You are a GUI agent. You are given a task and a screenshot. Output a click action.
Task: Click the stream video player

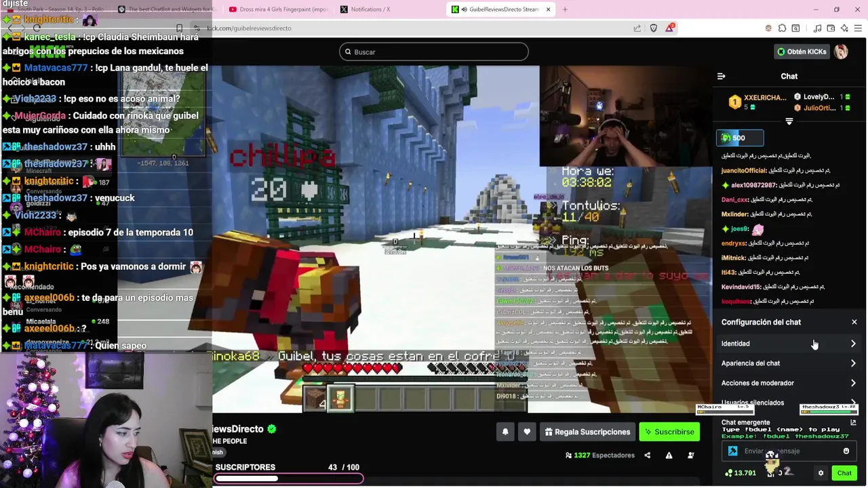pos(462,239)
